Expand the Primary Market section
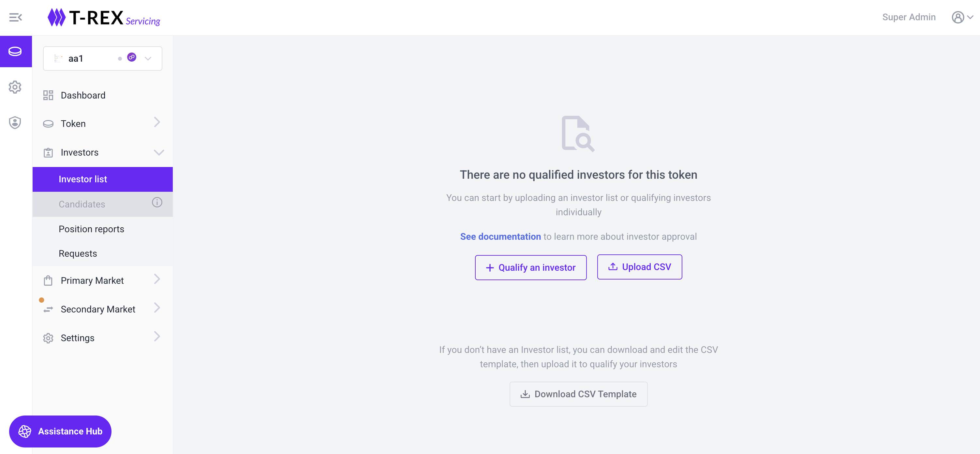This screenshot has height=454, width=980. coord(102,281)
